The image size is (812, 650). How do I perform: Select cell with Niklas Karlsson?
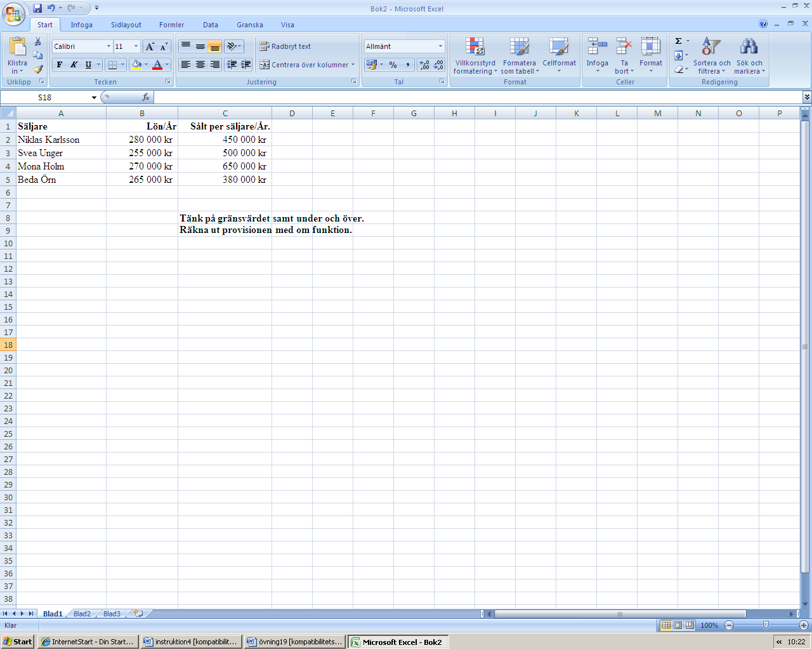61,140
